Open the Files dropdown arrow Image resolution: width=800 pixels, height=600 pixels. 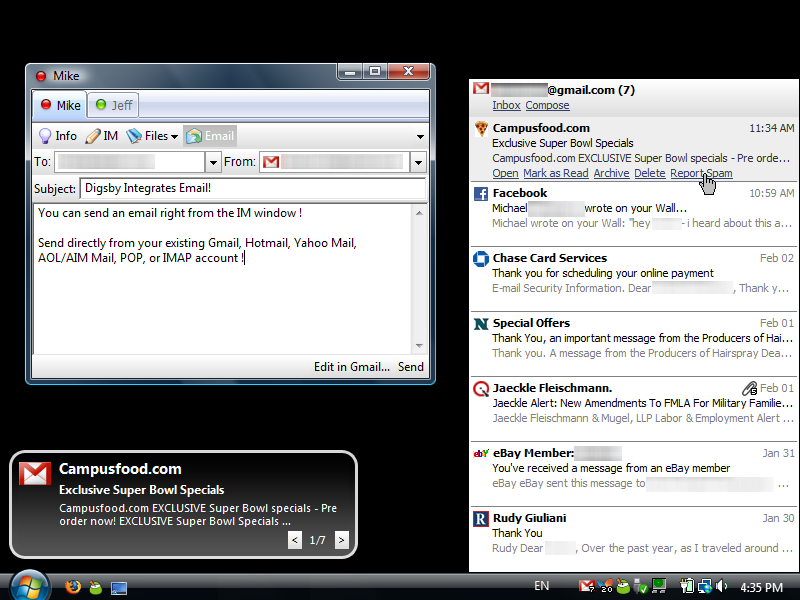[173, 135]
